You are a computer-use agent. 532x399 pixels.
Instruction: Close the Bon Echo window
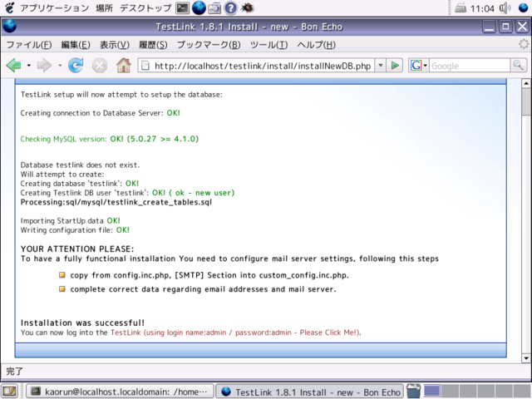click(522, 27)
